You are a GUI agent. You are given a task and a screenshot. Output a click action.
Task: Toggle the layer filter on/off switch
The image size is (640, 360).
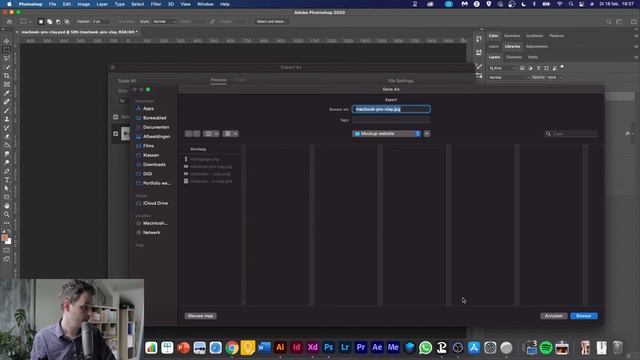(x=562, y=67)
